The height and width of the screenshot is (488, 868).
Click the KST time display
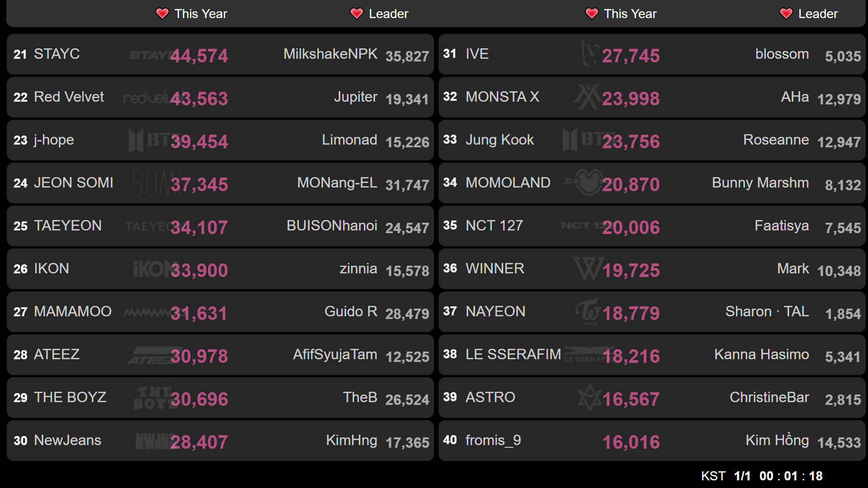[x=762, y=476]
